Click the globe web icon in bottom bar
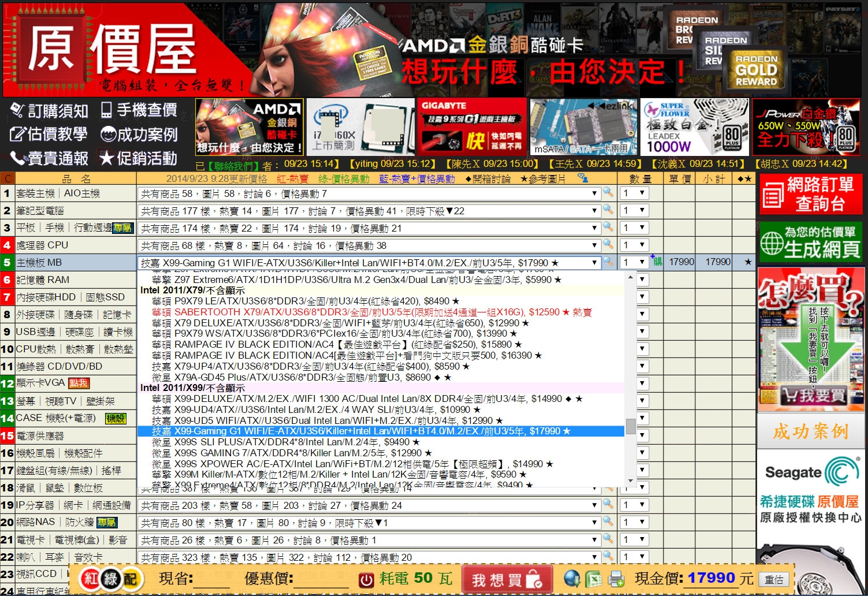Viewport: 868px width, 596px height. 572,579
